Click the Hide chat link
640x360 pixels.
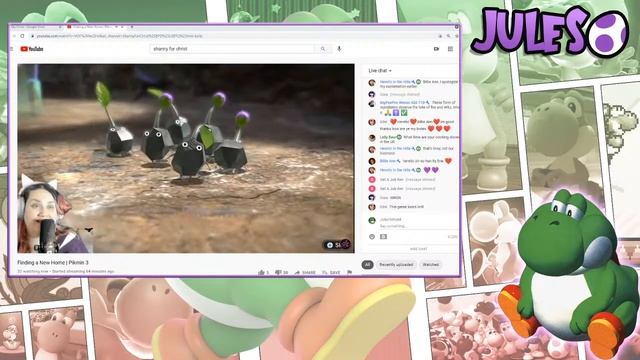[418, 249]
